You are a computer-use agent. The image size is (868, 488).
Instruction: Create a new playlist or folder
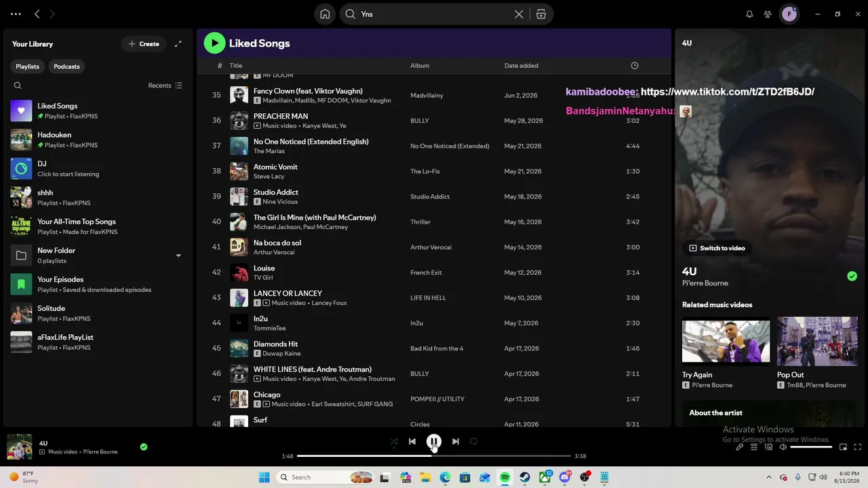(144, 44)
